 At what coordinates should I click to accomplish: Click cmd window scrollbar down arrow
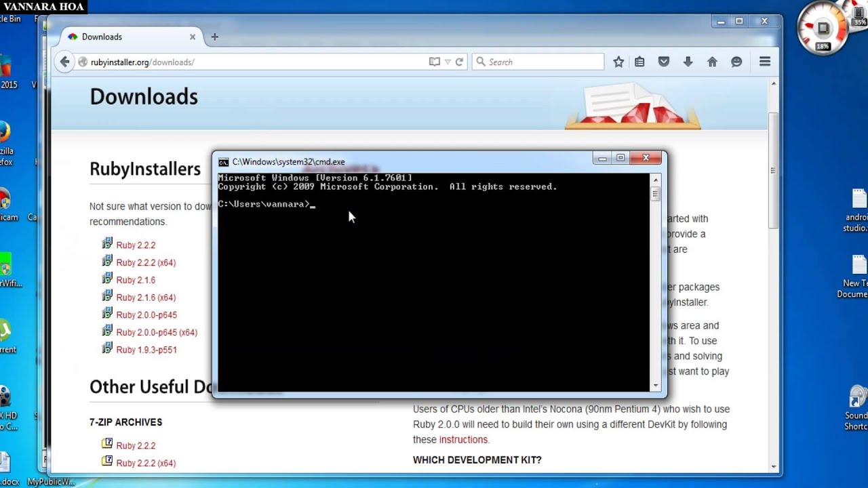tap(655, 386)
